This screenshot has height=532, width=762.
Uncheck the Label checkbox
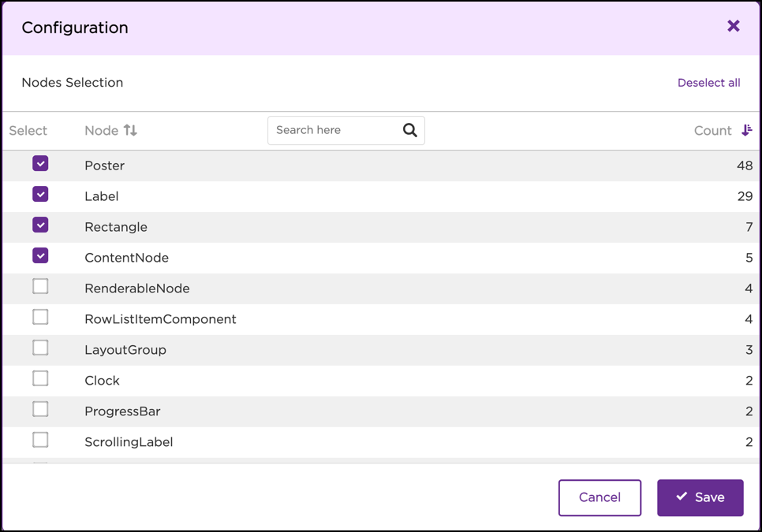pos(40,195)
